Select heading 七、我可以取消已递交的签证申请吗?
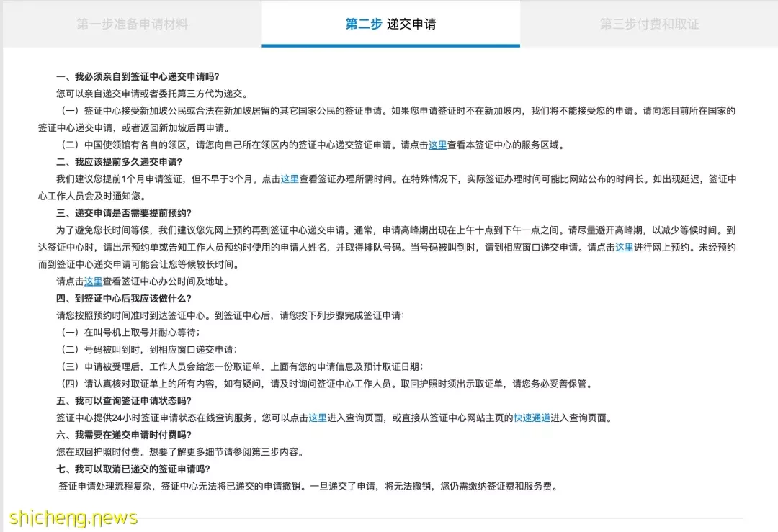The image size is (778, 532). [133, 469]
